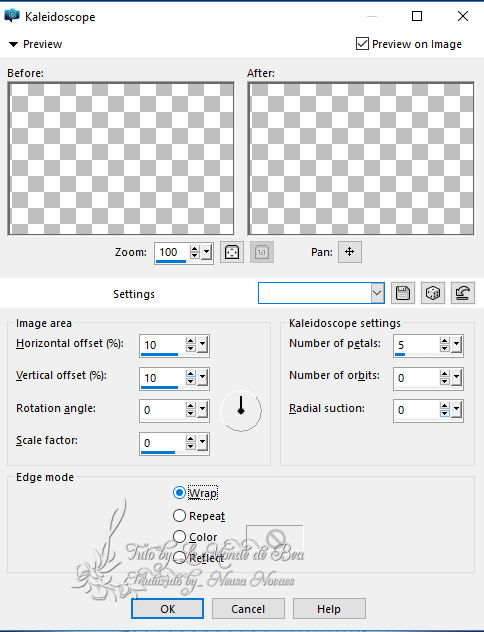The height and width of the screenshot is (632, 484).
Task: Click OK to apply Kaleidoscope
Action: (167, 608)
